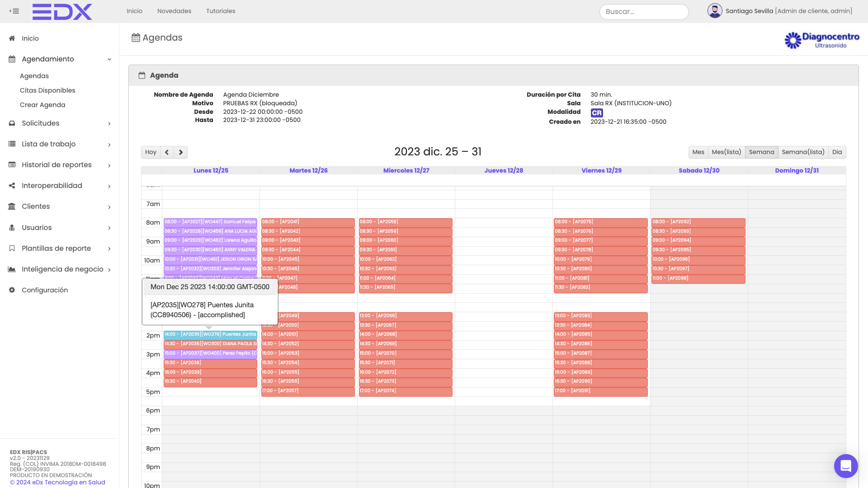
Task: Switch calendar to Mes view
Action: click(x=698, y=152)
